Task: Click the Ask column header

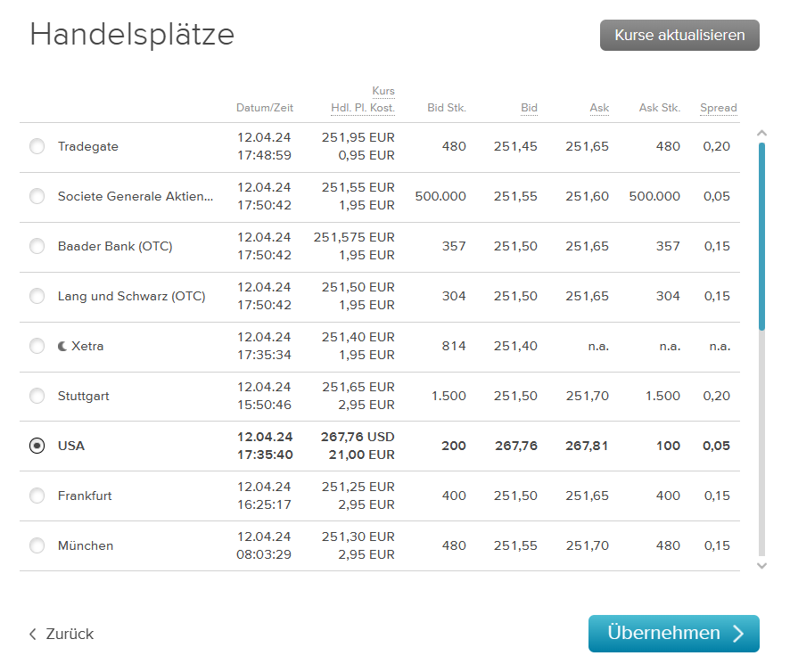Action: pyautogui.click(x=599, y=108)
